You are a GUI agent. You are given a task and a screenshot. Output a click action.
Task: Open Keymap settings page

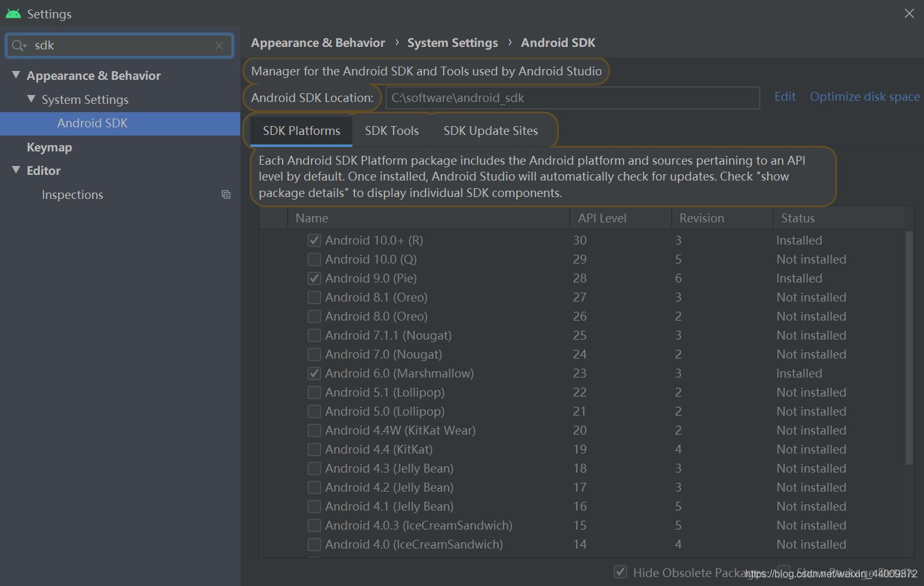coord(49,148)
